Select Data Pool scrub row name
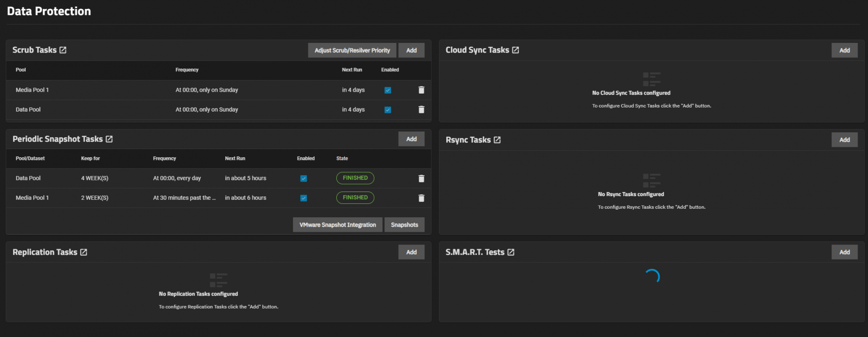This screenshot has height=337, width=868. (x=28, y=109)
